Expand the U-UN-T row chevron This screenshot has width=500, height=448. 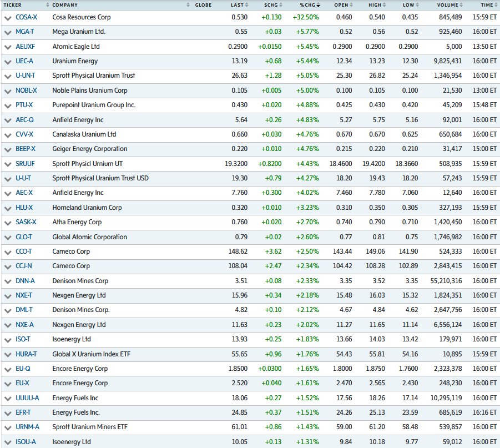pyautogui.click(x=8, y=77)
